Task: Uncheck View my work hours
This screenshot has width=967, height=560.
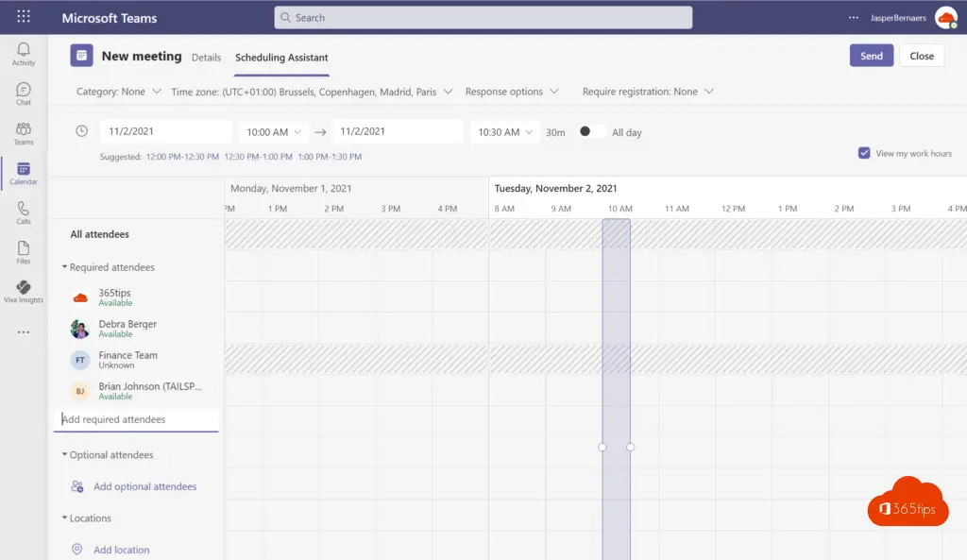Action: point(864,153)
